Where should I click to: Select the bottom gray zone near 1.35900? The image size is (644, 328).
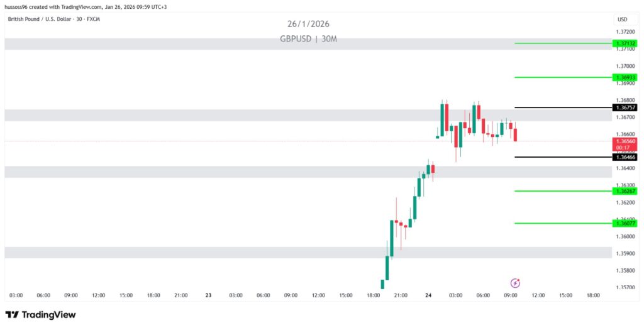click(x=252, y=252)
